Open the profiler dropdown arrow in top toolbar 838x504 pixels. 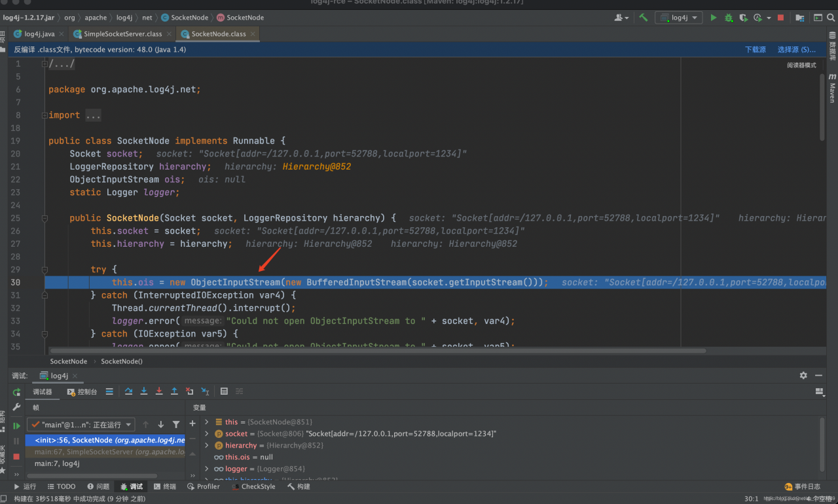coord(769,18)
